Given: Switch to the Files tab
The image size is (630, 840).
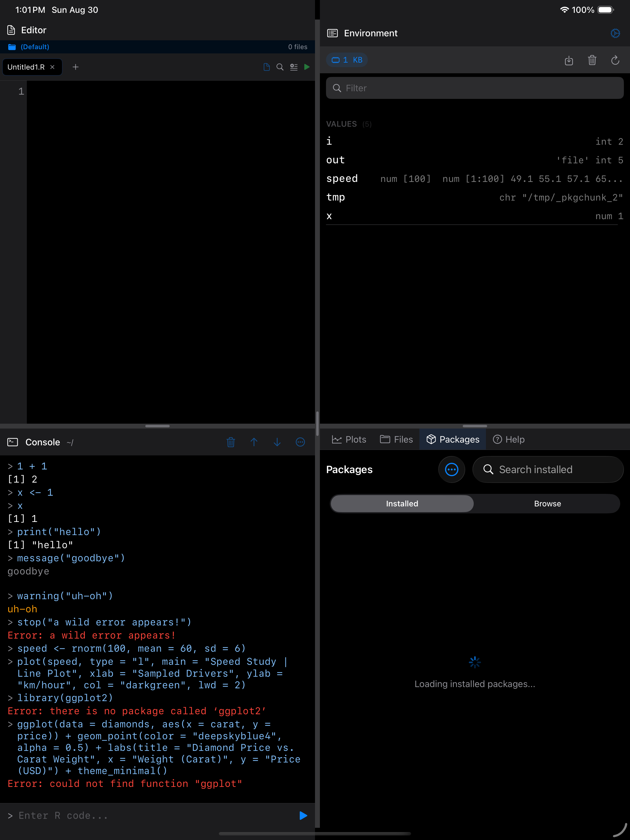Looking at the screenshot, I should tap(396, 439).
